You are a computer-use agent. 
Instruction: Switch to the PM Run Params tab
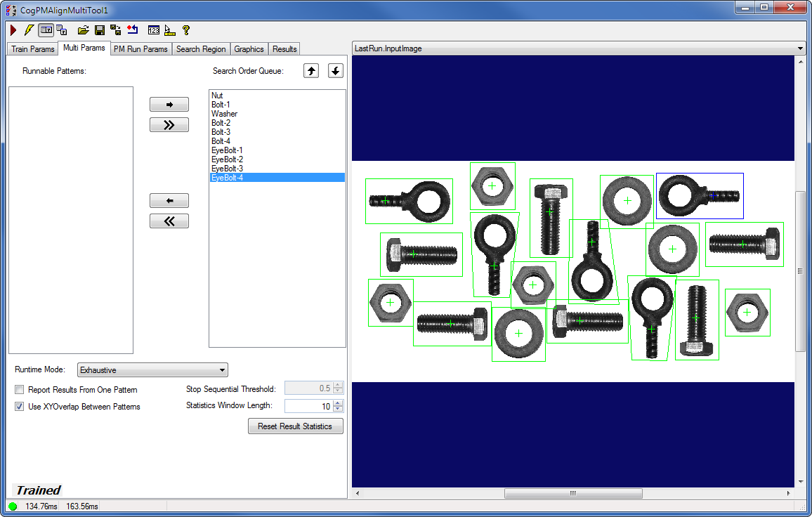(140, 49)
